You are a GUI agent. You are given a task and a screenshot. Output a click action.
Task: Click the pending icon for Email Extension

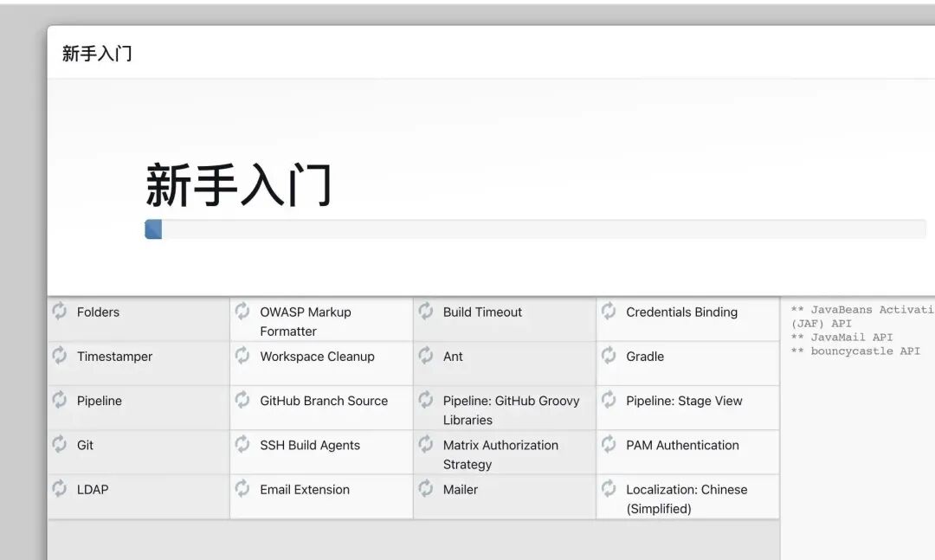[x=242, y=488]
